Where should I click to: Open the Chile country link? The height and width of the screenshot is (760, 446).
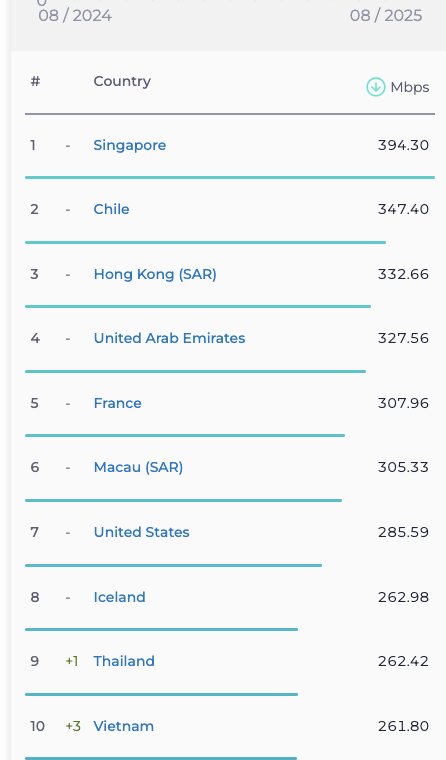pyautogui.click(x=112, y=209)
